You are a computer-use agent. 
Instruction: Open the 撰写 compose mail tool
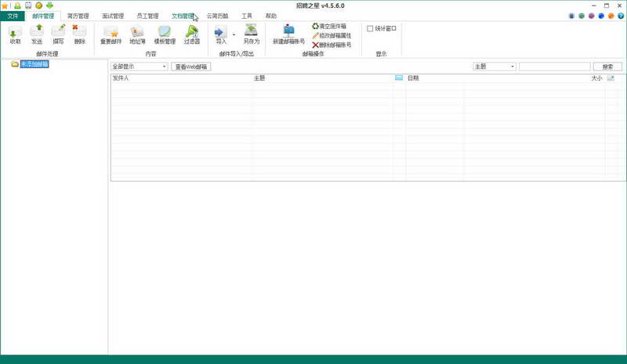[x=58, y=34]
